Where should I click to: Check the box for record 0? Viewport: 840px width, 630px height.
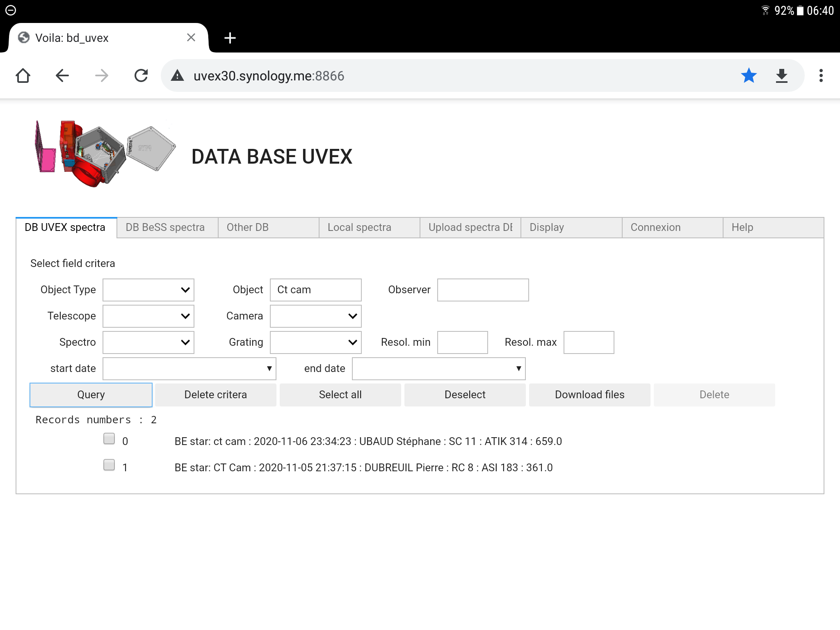point(109,438)
